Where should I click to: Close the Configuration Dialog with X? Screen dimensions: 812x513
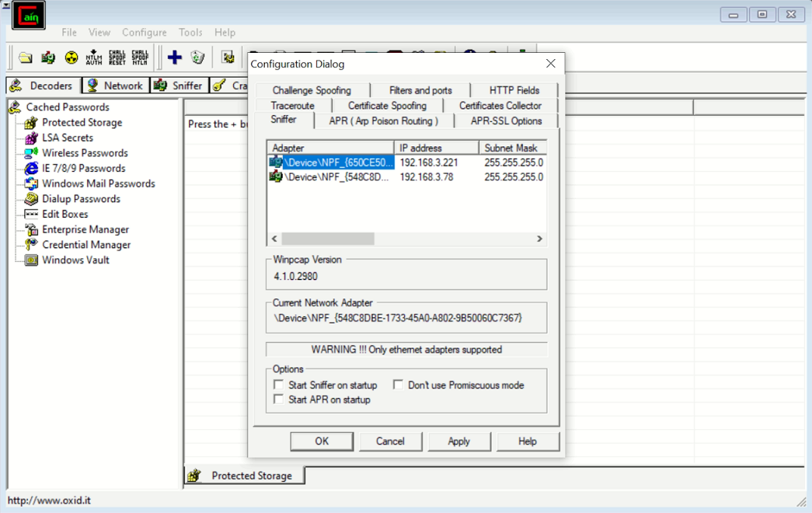coord(550,63)
